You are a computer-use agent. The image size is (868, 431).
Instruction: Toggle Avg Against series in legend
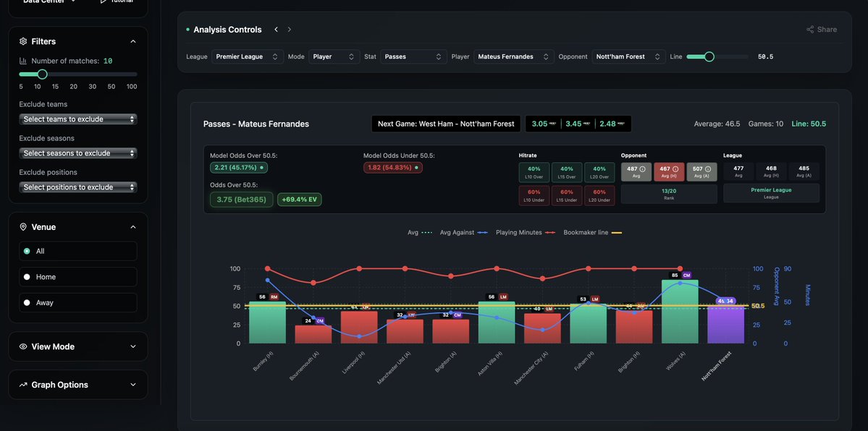pyautogui.click(x=464, y=232)
